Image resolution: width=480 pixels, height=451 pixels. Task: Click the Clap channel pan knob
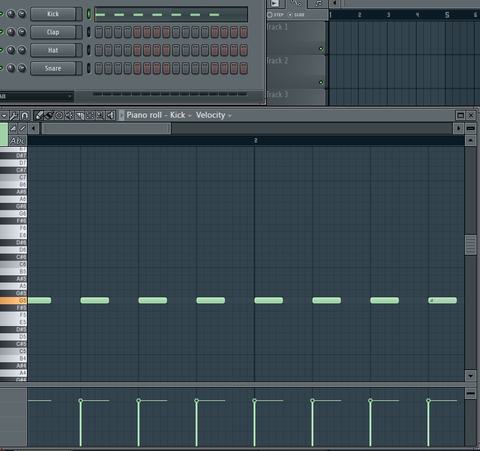point(11,32)
